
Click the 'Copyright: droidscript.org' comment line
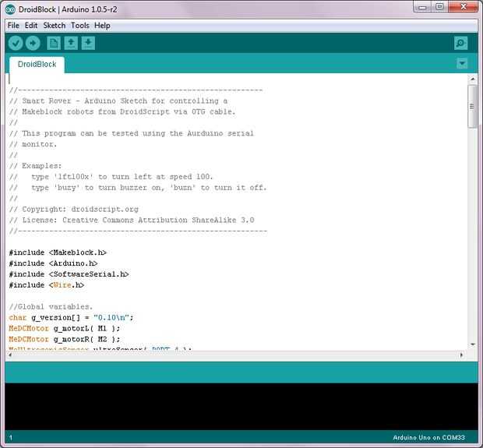click(74, 210)
